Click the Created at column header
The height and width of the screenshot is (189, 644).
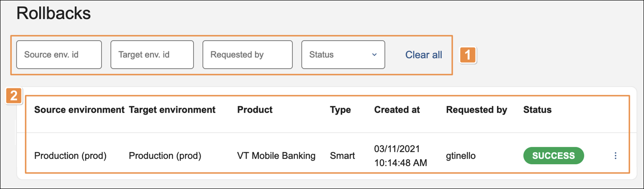(397, 110)
